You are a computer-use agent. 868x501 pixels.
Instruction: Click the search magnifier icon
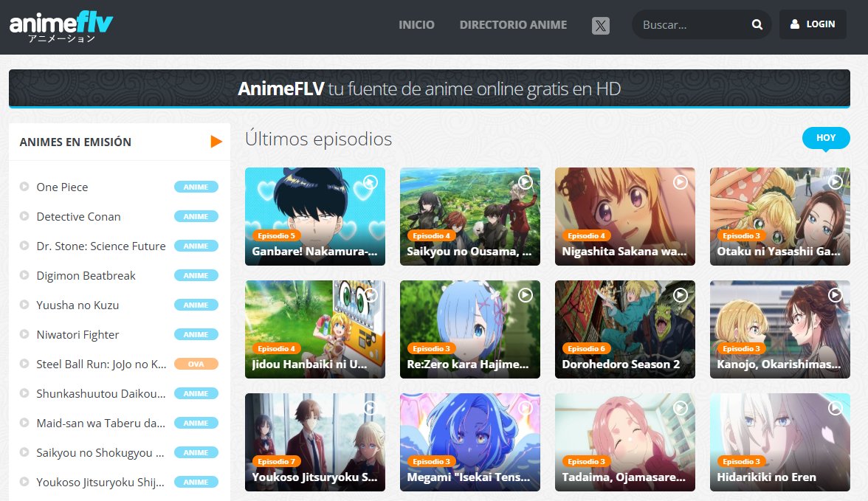(x=757, y=24)
